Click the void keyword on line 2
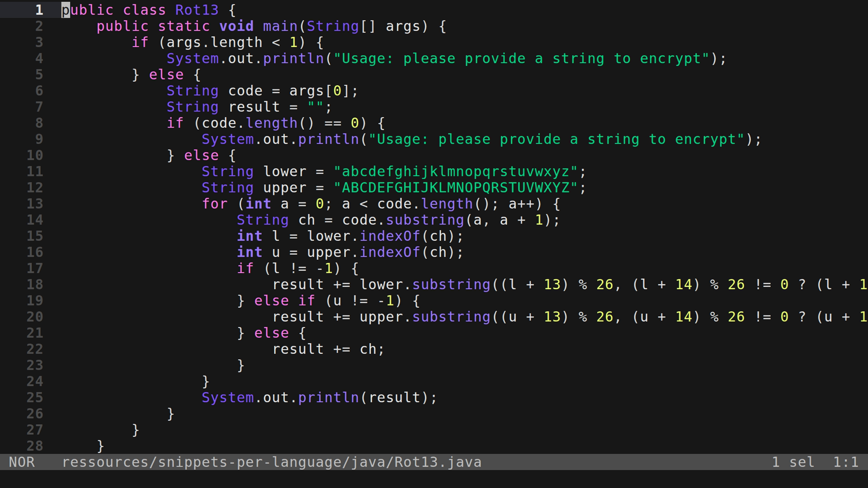868x488 pixels. [237, 26]
